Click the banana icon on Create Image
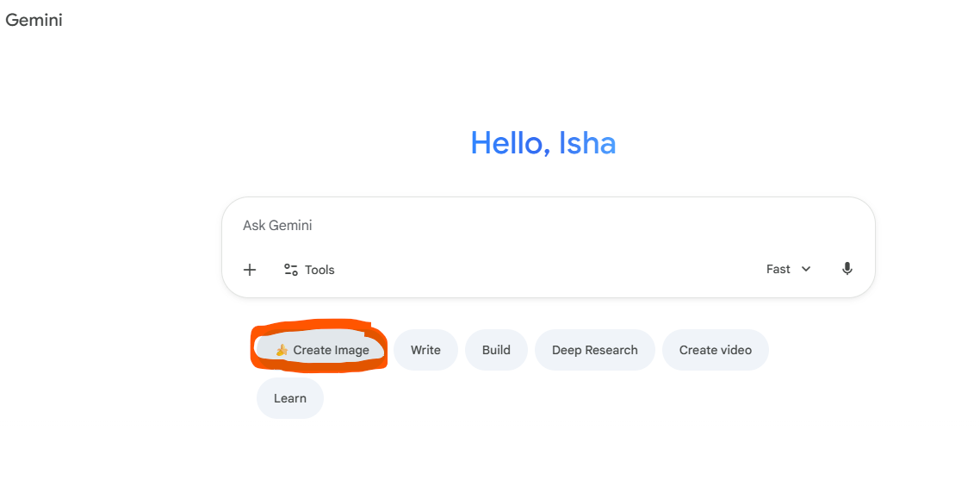The width and height of the screenshot is (980, 499). point(282,350)
